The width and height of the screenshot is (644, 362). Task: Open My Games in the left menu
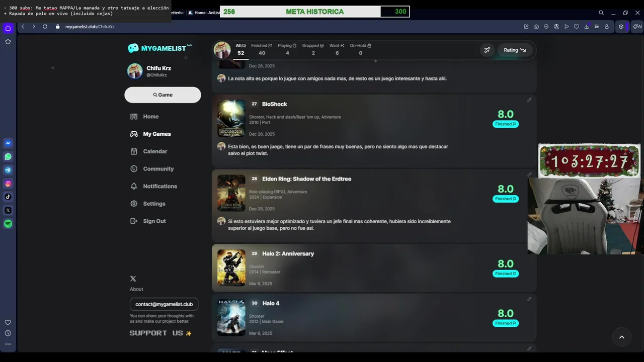tap(150, 134)
